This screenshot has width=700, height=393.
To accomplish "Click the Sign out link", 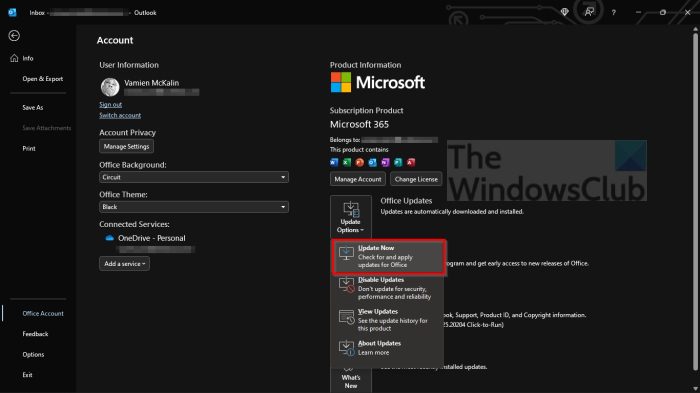I will [110, 105].
